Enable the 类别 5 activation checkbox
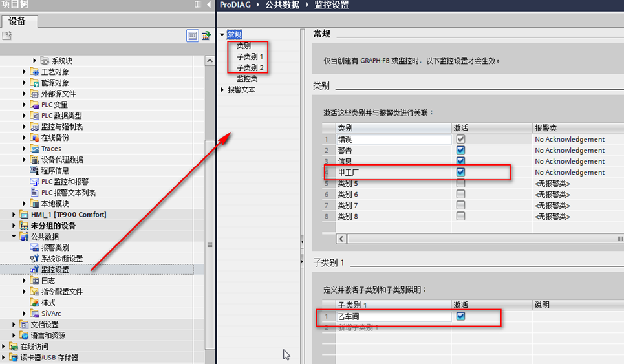The width and height of the screenshot is (624, 364). 460,184
